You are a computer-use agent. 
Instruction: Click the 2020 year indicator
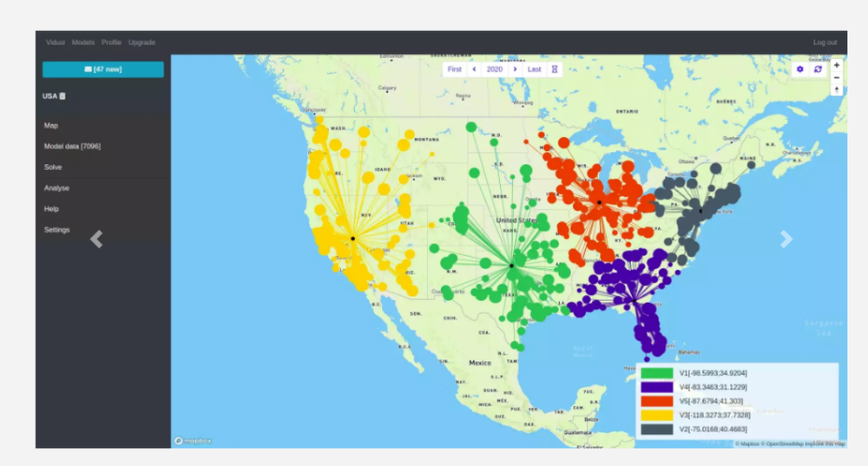pyautogui.click(x=495, y=69)
